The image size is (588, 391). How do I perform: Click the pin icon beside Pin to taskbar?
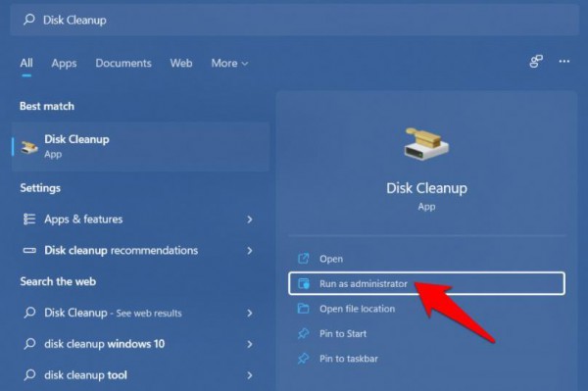point(303,359)
